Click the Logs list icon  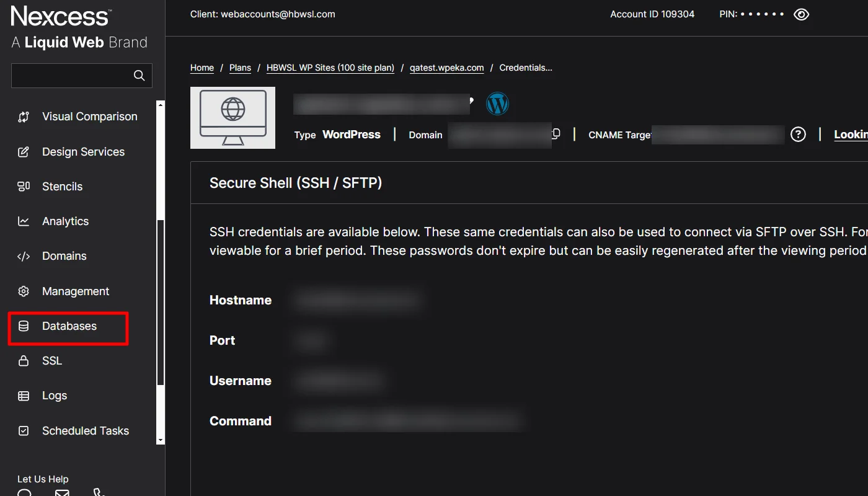[24, 396]
